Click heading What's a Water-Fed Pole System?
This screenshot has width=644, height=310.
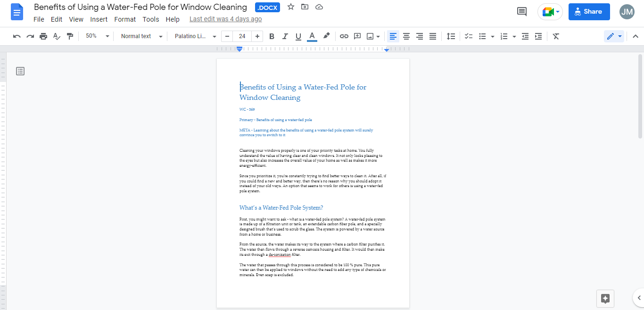point(281,208)
